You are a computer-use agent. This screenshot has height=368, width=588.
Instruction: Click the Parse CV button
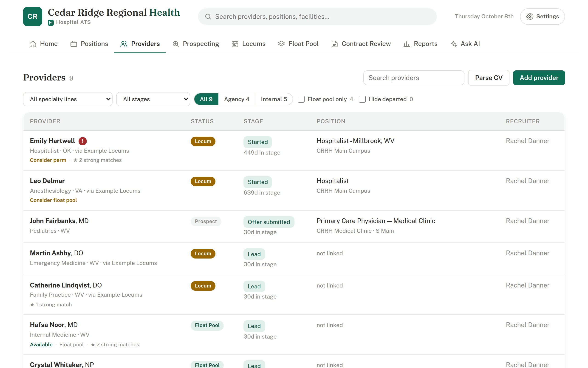click(x=489, y=78)
